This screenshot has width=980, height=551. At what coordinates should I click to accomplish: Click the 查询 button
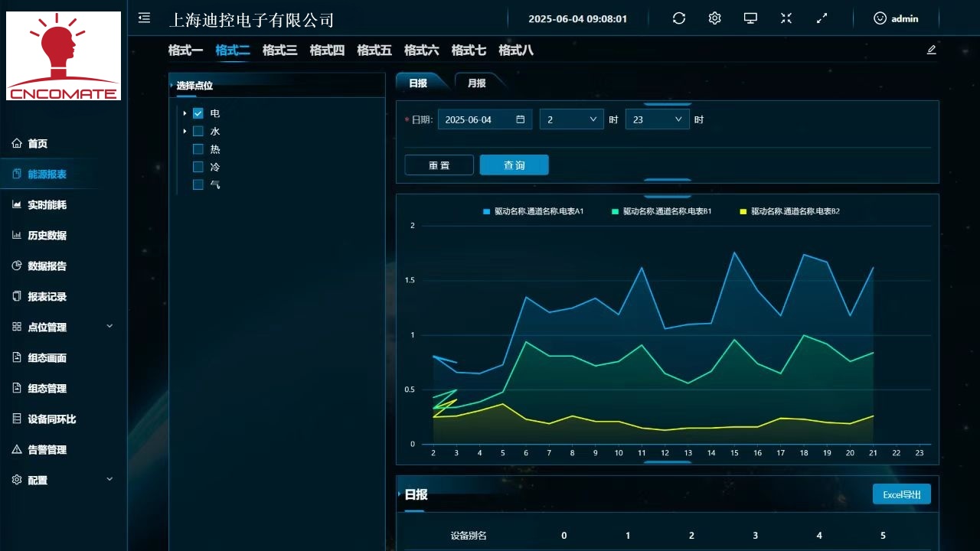point(514,165)
